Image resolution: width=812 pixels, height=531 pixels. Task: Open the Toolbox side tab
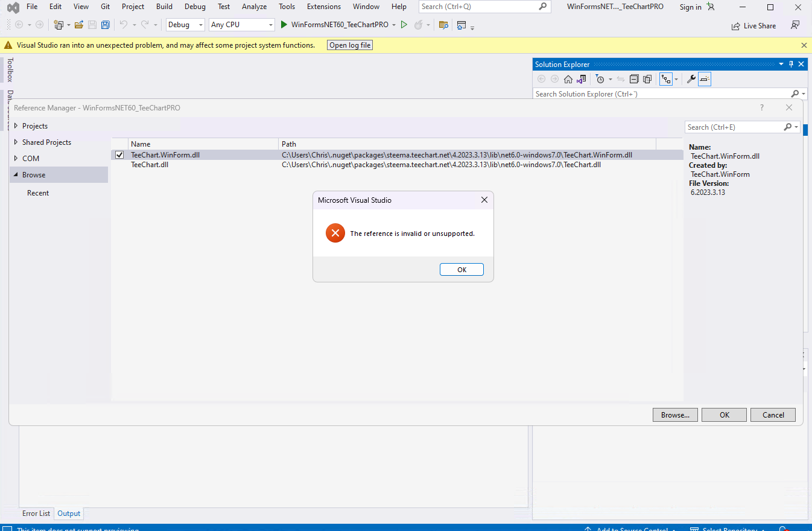[x=10, y=70]
